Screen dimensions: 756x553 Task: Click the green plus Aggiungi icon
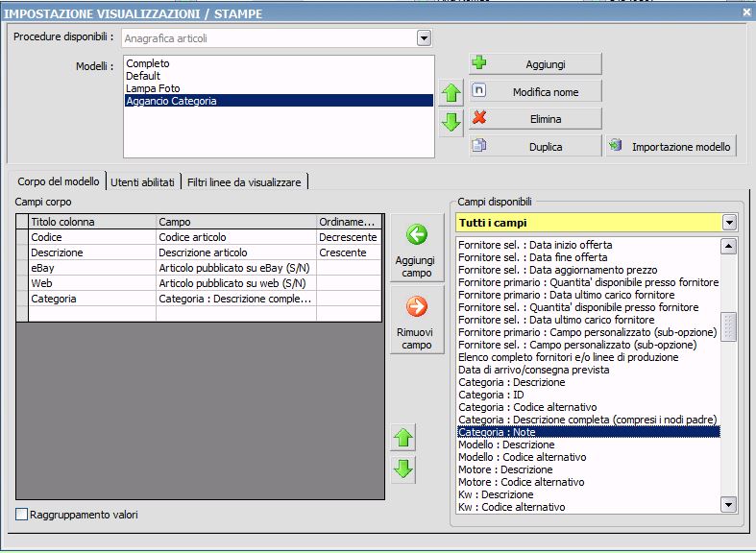pos(478,63)
